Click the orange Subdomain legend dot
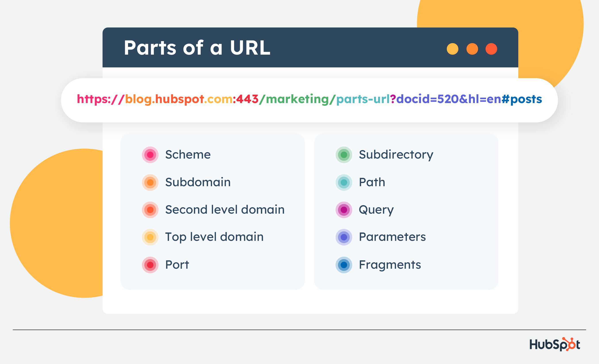This screenshot has width=599, height=364. click(150, 182)
